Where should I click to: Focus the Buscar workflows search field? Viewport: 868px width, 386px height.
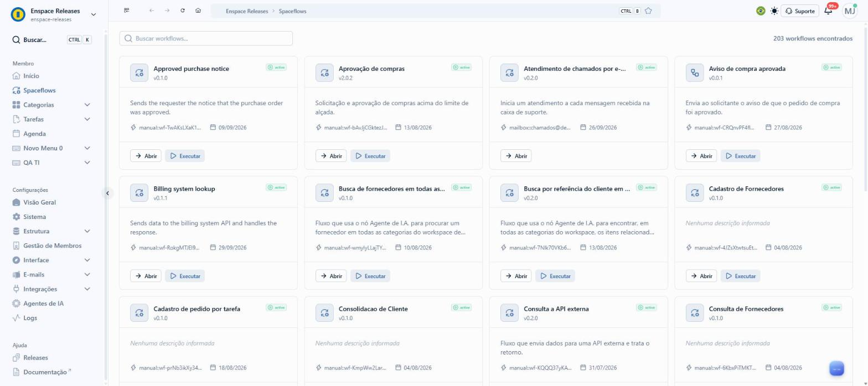point(206,39)
